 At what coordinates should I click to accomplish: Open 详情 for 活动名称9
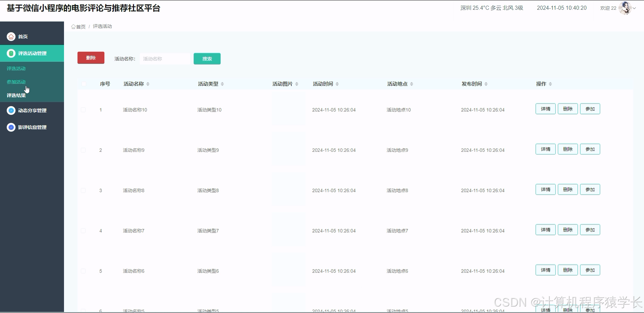tap(546, 149)
